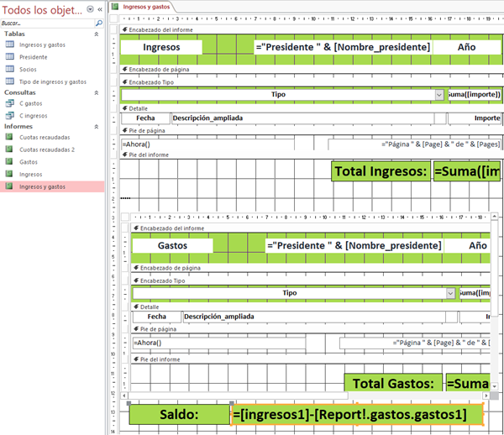Open subreport Tipo combo box dropdown arrow
Viewport: 504px width, 435px height.
(x=450, y=293)
